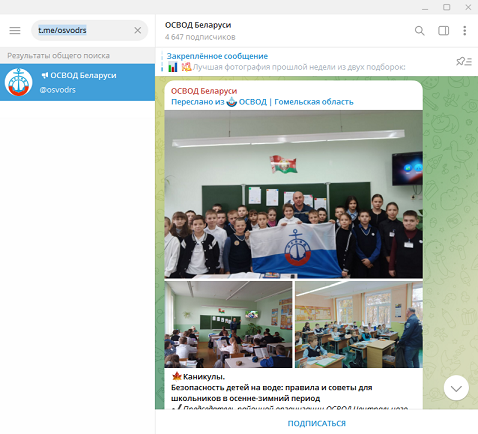Clear the search field text

point(138,30)
